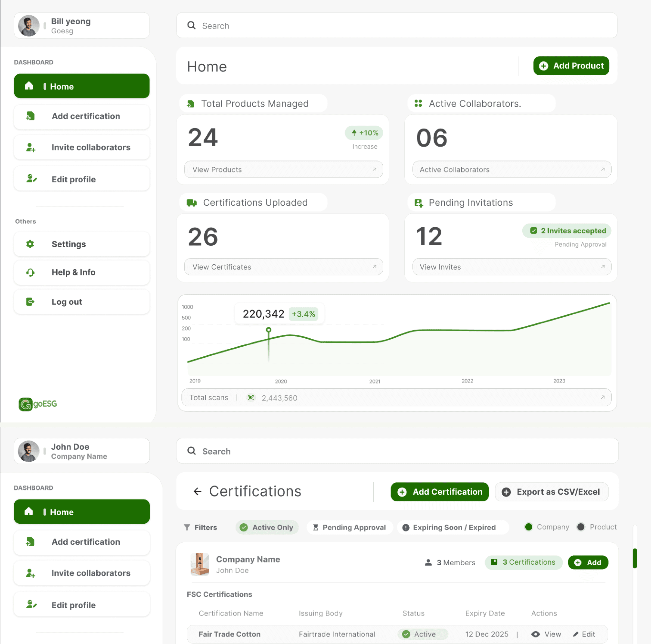This screenshot has width=651, height=644.
Task: Click the search magnifier icon in top bar
Action: tap(191, 26)
